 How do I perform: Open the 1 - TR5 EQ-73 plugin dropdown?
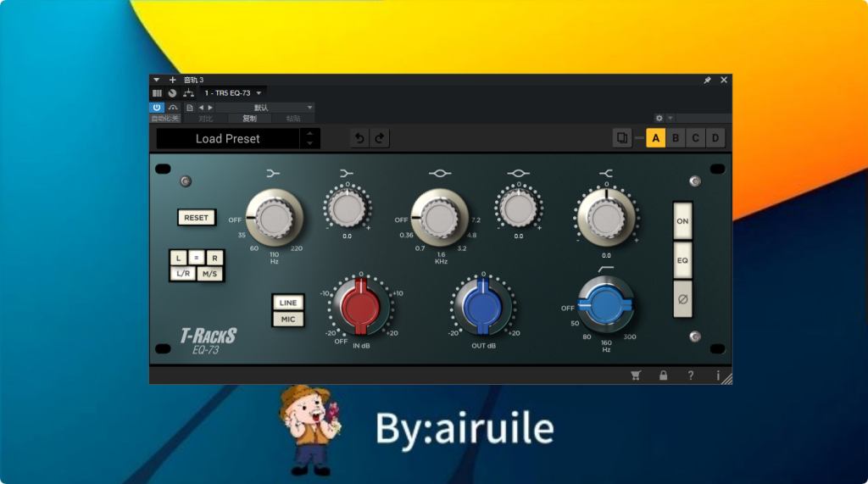click(x=232, y=93)
